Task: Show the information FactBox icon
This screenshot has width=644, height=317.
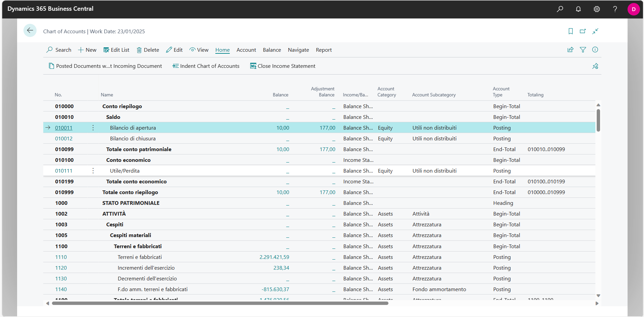Action: (595, 50)
